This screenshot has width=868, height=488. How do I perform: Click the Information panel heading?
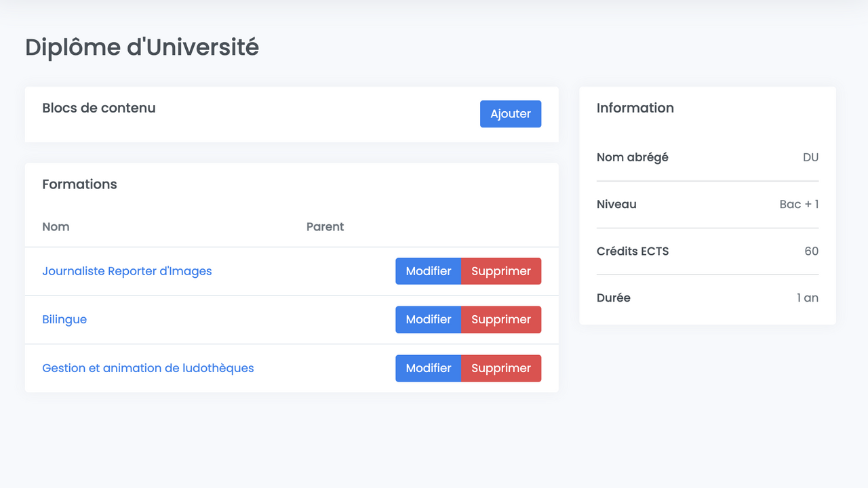[x=635, y=108]
